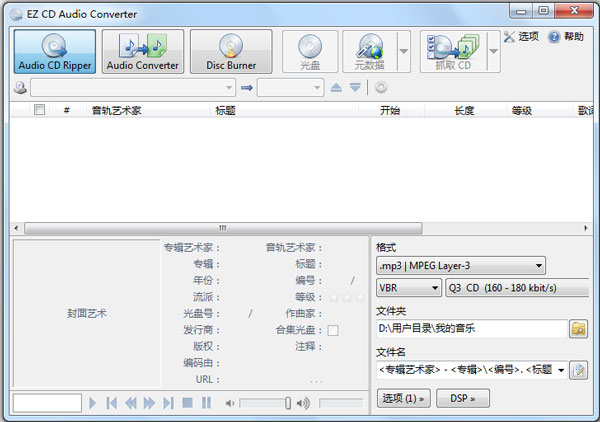Click the pause button
The width and height of the screenshot is (600, 422).
click(207, 403)
